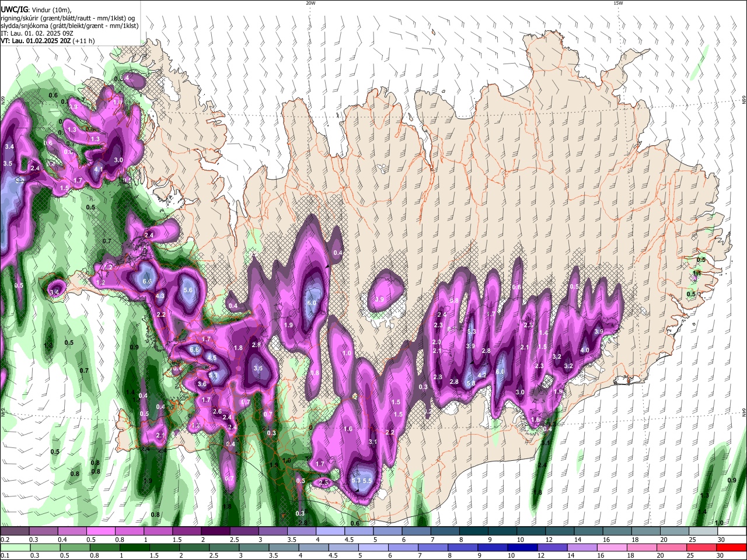The height and width of the screenshot is (560, 747).
Task: Click the '10' label in upper legend row
Action: 521,540
